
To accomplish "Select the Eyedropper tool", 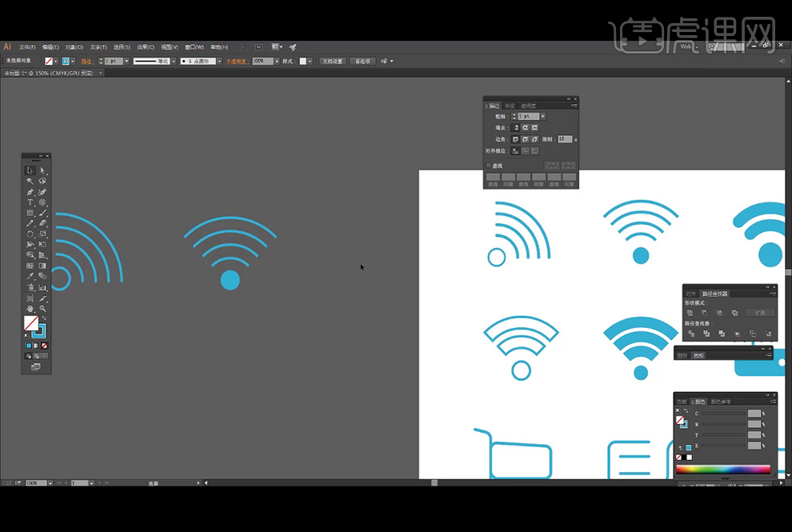I will pos(30,276).
